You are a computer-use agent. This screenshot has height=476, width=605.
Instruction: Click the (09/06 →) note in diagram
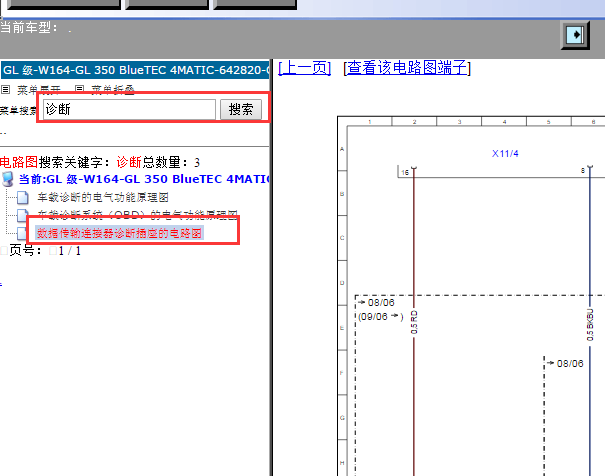coord(380,317)
